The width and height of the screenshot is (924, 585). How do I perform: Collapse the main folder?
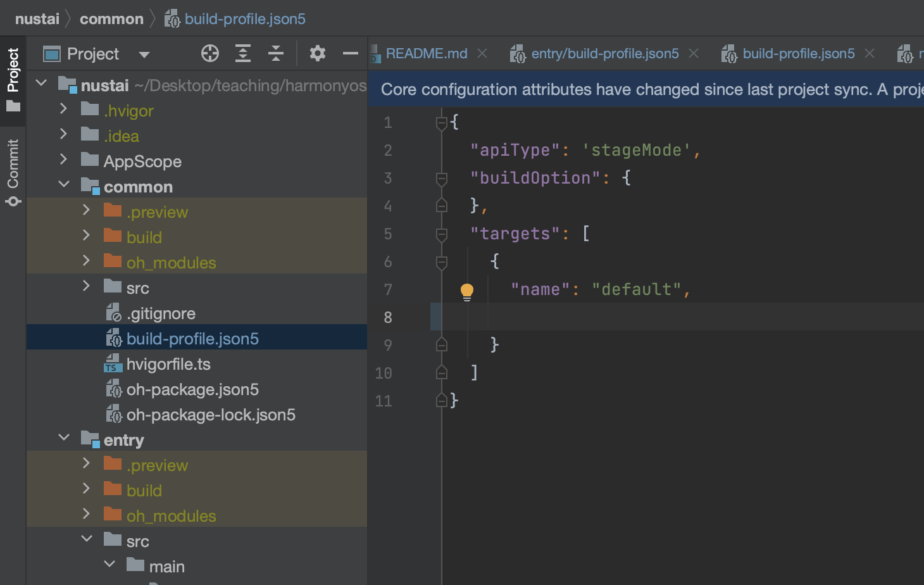[109, 564]
